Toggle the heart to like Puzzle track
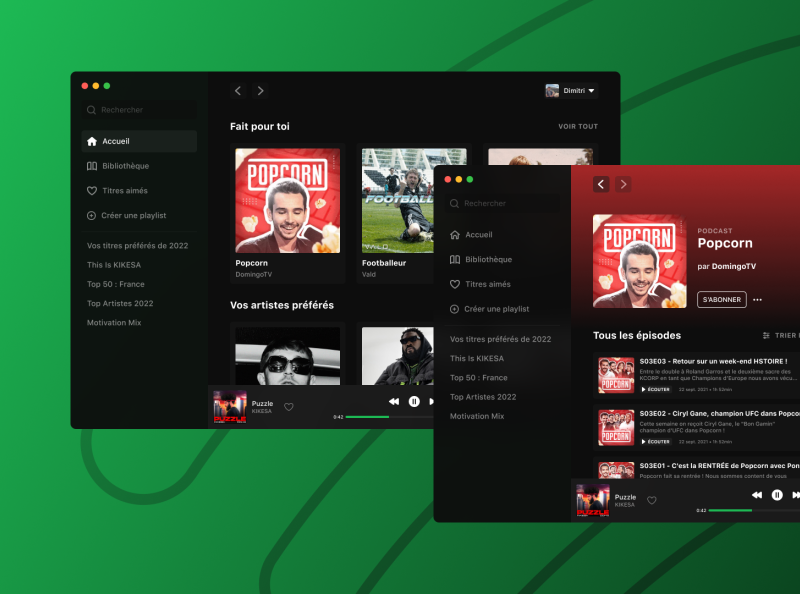800x594 pixels. pos(289,406)
